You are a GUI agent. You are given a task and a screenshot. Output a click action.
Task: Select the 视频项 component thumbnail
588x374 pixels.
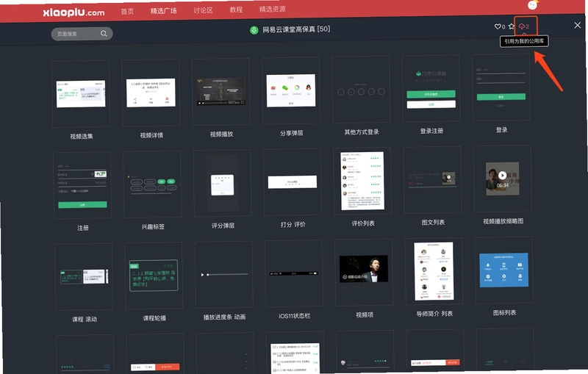pos(364,272)
